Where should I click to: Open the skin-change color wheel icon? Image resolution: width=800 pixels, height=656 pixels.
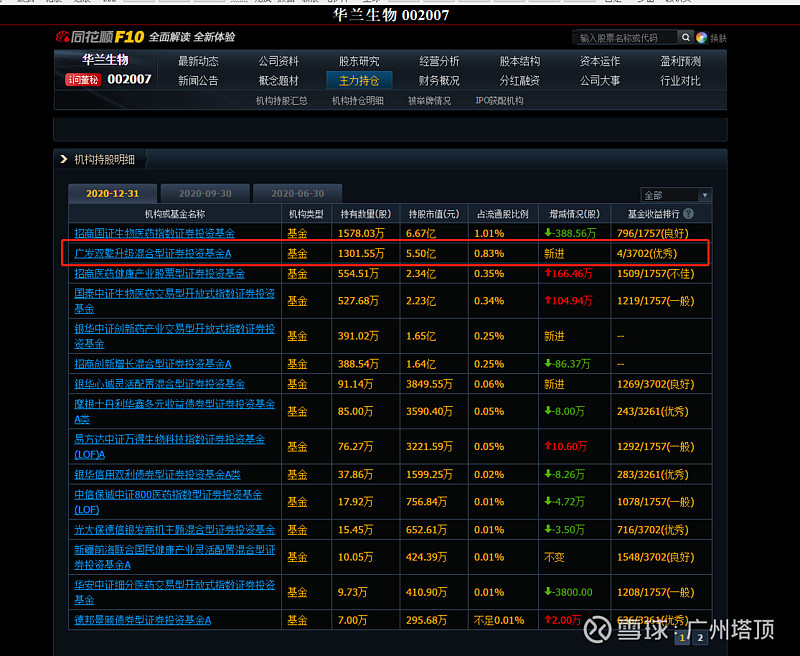702,38
